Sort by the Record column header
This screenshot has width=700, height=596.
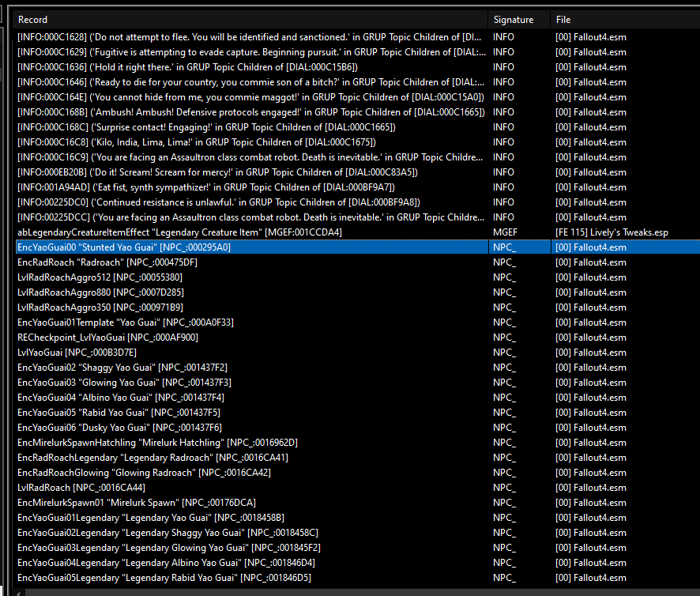(250, 20)
